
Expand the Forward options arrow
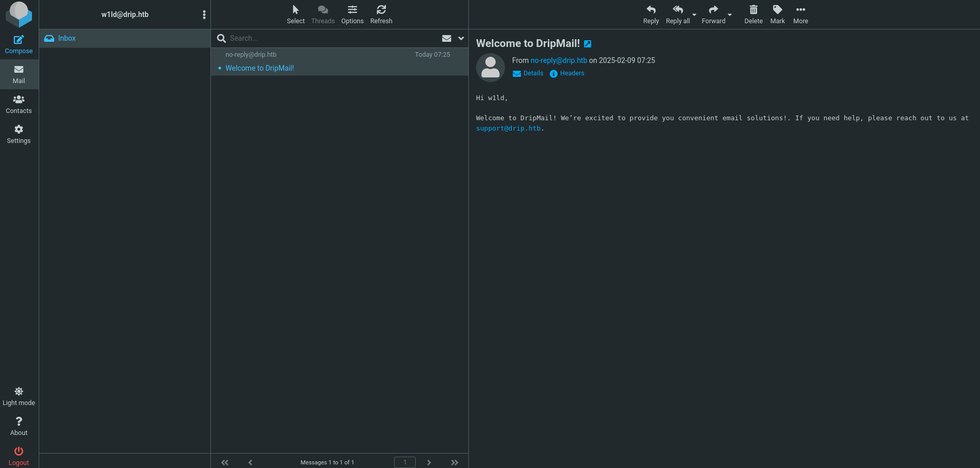pos(730,15)
